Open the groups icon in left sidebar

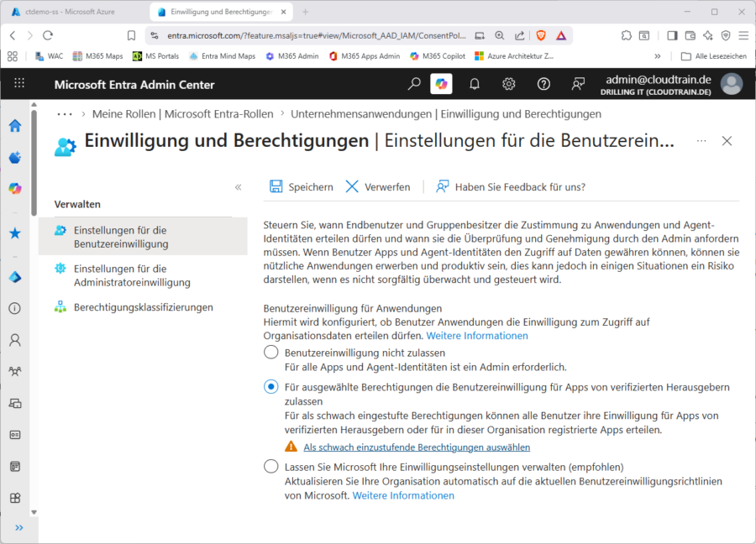(15, 372)
